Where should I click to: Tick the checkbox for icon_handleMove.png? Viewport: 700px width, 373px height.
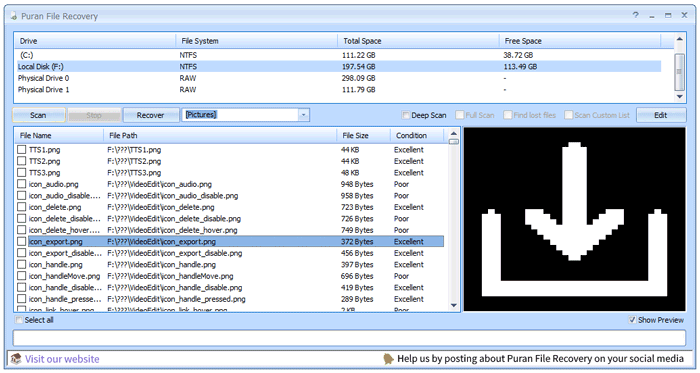point(21,276)
